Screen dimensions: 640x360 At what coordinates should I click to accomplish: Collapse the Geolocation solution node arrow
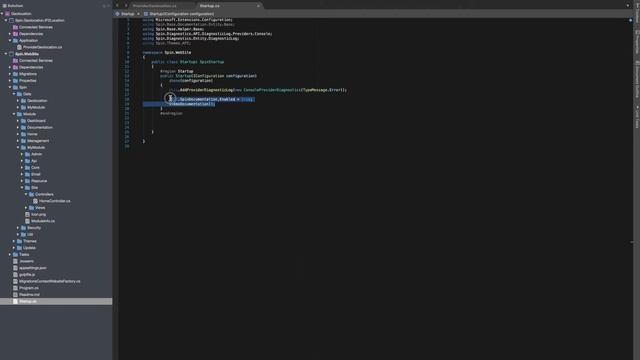[x=2, y=13]
